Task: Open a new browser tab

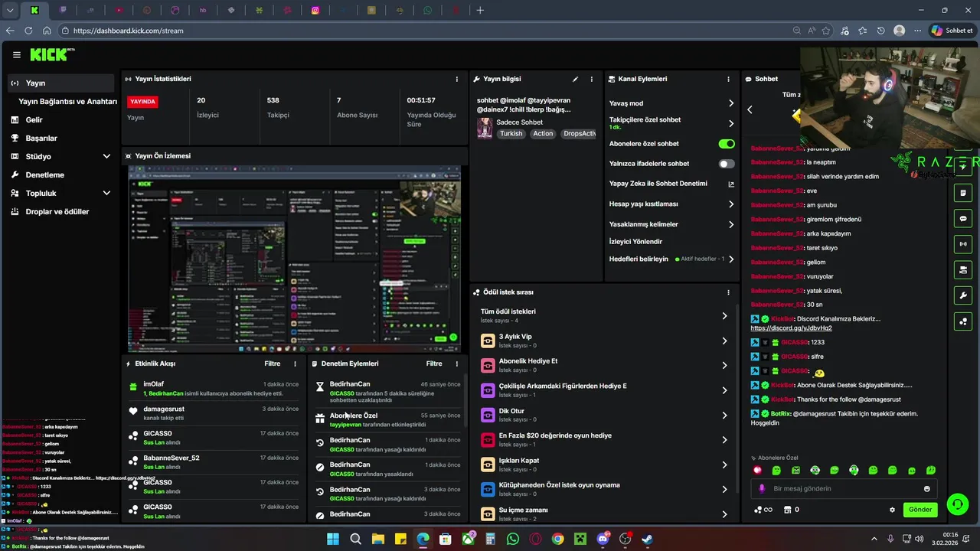Action: point(480,11)
